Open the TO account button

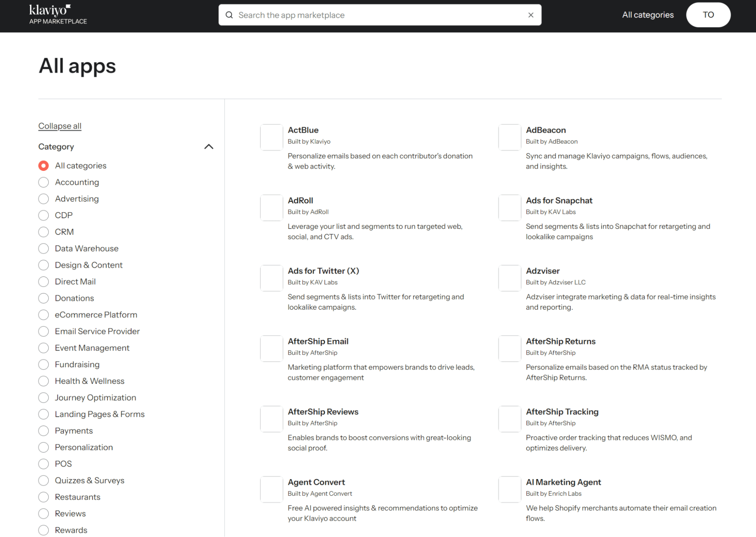tap(708, 15)
